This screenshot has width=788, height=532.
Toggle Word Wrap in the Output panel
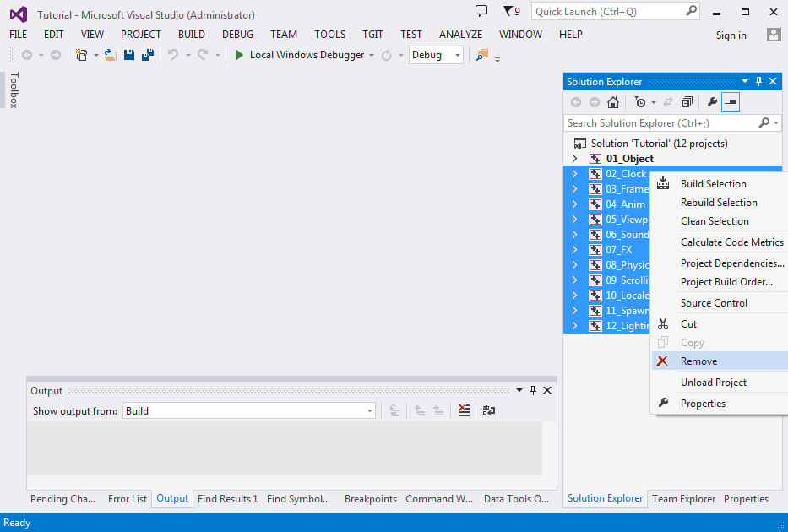click(x=488, y=410)
